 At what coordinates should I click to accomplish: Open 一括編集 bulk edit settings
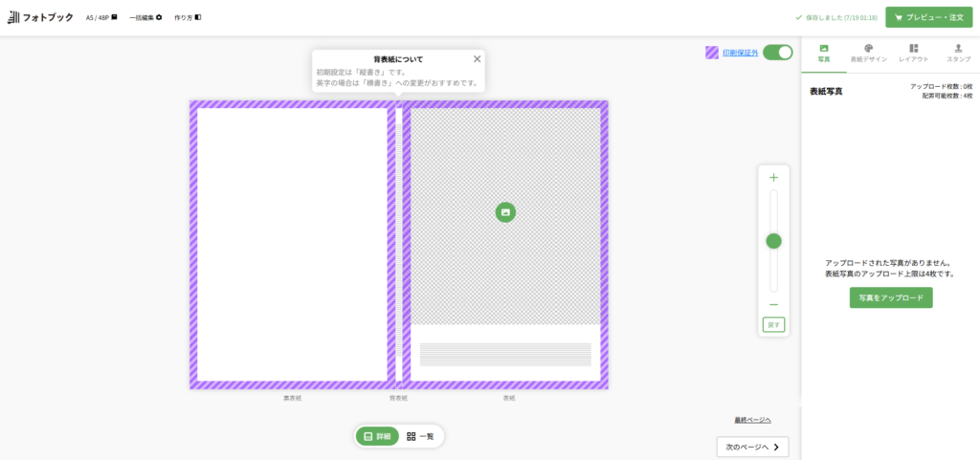tap(145, 17)
